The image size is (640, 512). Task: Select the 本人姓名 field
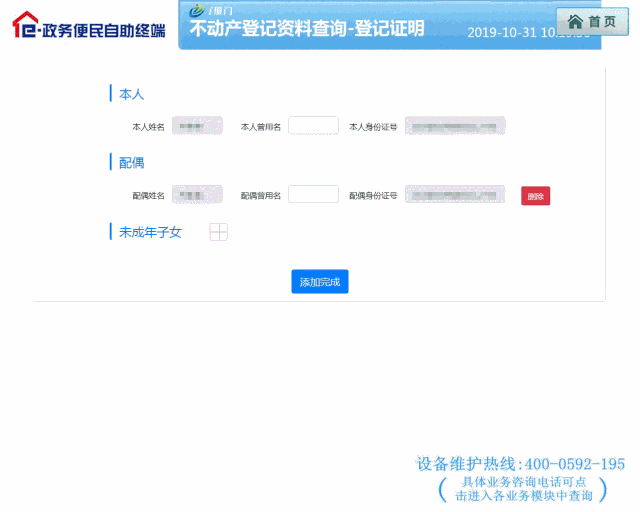[x=197, y=126]
